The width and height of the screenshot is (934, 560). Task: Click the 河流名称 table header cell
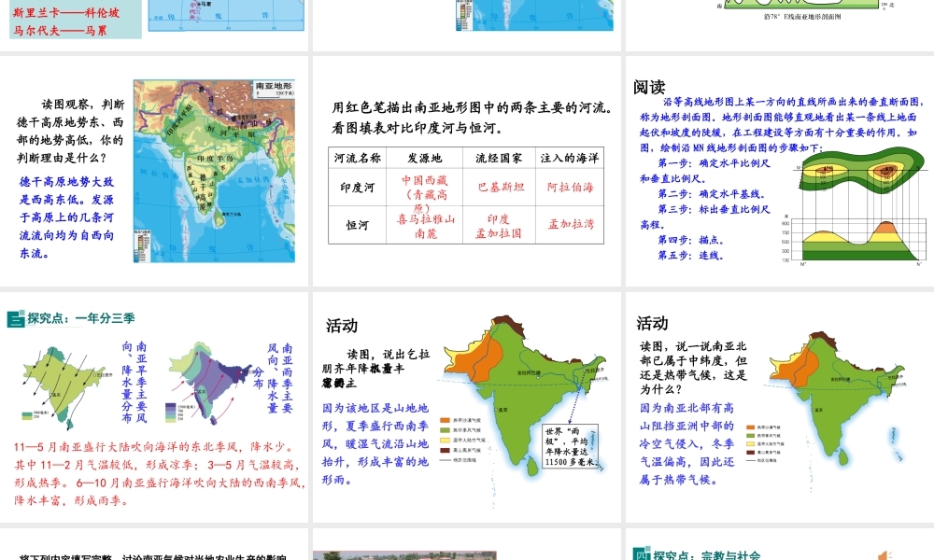(358, 158)
